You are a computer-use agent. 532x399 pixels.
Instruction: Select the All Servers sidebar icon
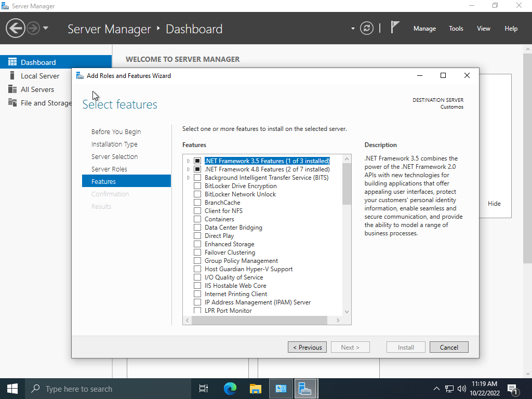click(x=12, y=89)
